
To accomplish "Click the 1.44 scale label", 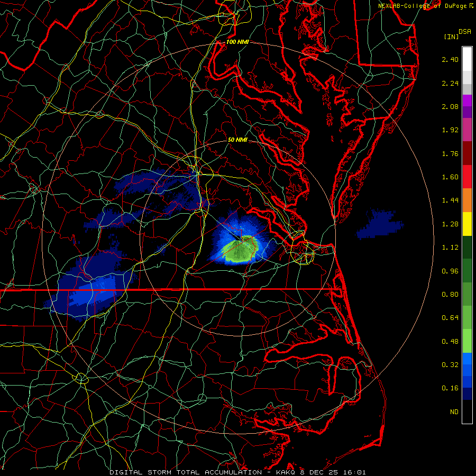I will (450, 200).
